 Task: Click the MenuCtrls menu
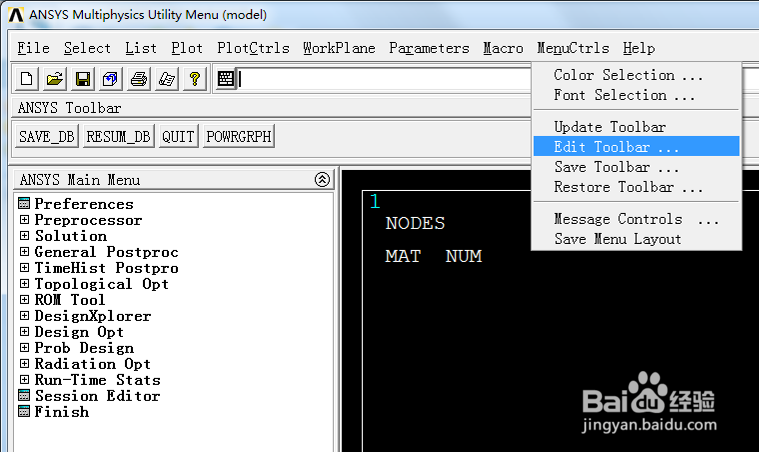(x=573, y=48)
